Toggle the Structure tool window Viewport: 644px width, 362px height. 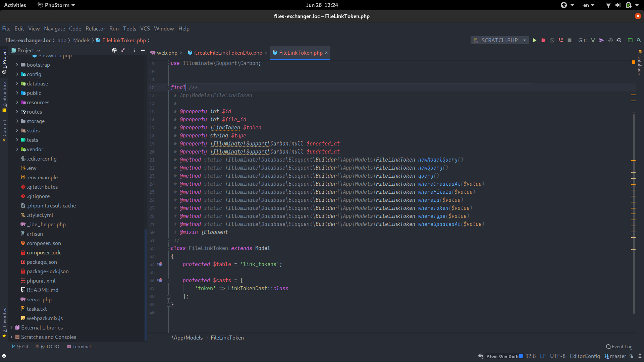point(4,97)
